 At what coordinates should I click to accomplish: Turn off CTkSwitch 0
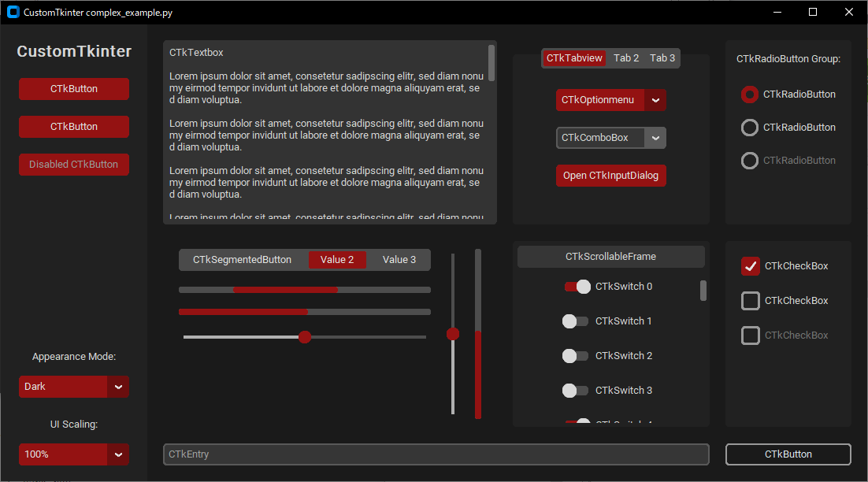click(576, 286)
